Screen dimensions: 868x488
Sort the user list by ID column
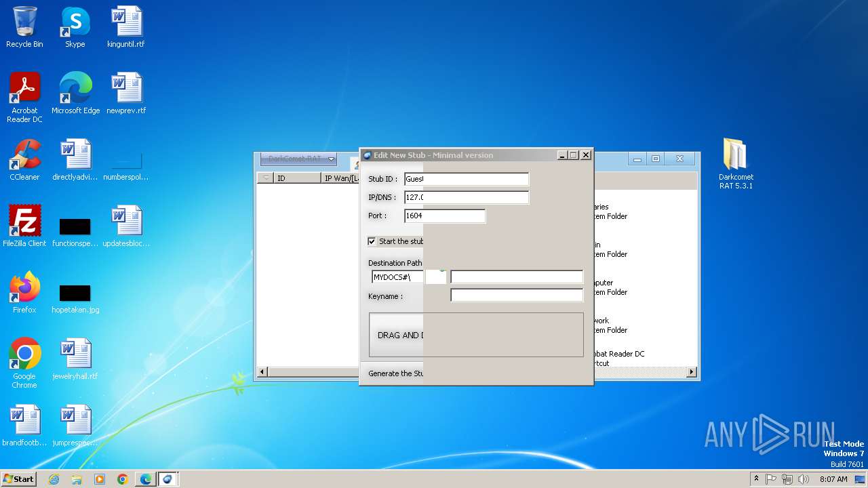click(x=297, y=178)
